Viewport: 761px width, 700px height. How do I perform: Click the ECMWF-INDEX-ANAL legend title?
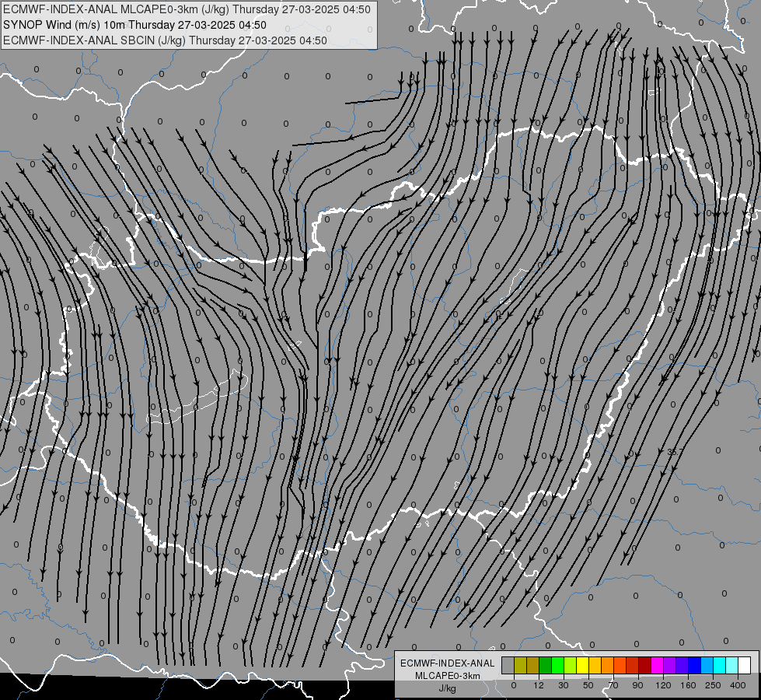coord(448,663)
